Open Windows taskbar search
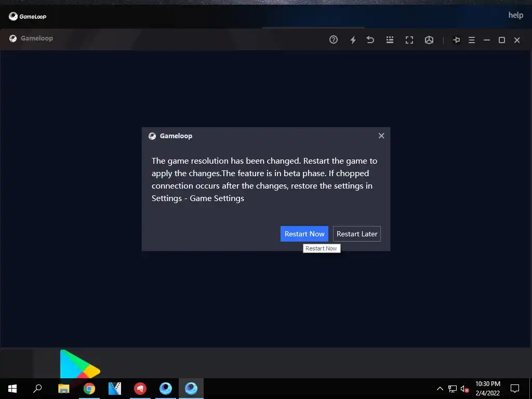532x399 pixels. (37, 388)
